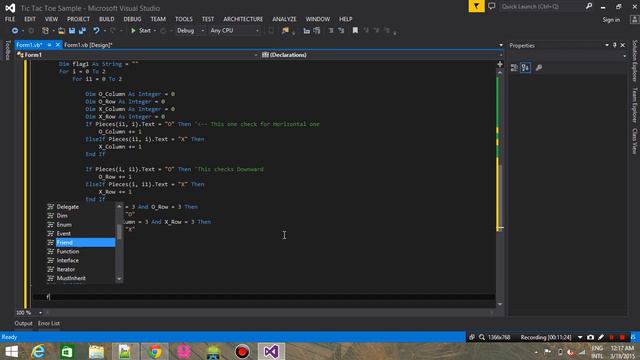Open the Class View side tab
640x360 pixels.
tap(634, 141)
